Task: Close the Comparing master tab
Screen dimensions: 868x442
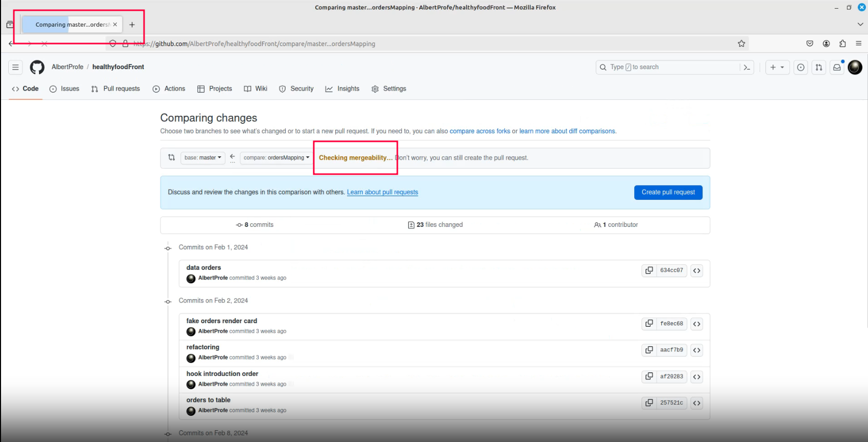Action: point(115,25)
